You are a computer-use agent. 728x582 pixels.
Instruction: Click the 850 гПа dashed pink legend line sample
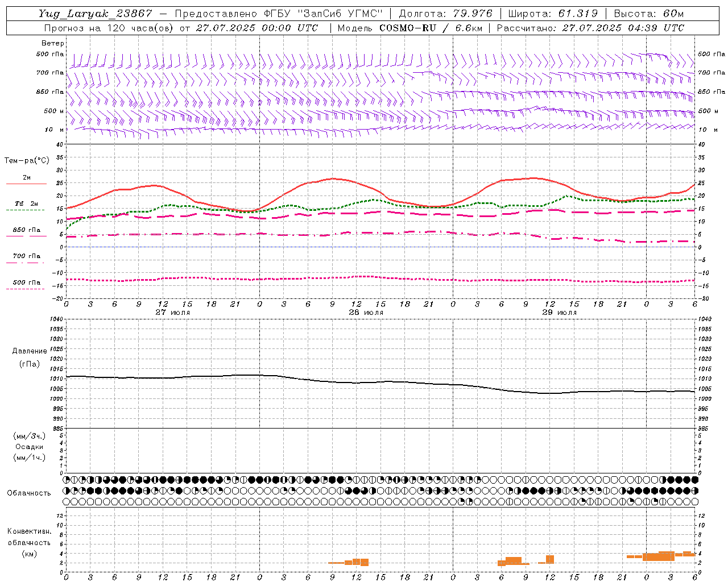[x=26, y=236]
